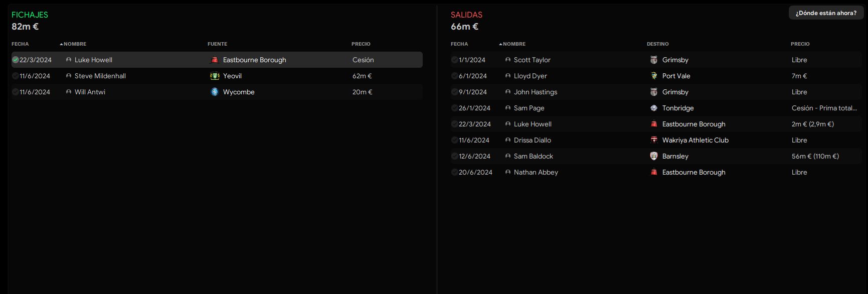The width and height of the screenshot is (868, 294).
Task: Click the Wycombe club badge
Action: pos(215,92)
